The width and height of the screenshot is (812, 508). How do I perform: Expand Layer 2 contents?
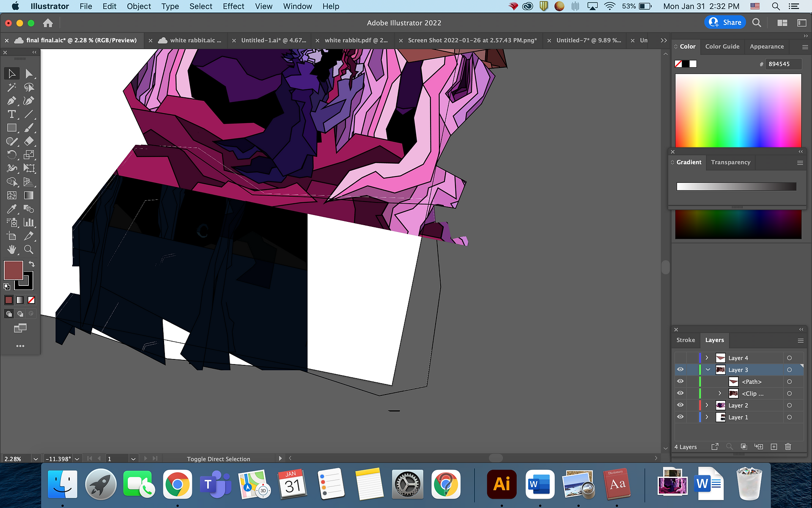pyautogui.click(x=707, y=405)
